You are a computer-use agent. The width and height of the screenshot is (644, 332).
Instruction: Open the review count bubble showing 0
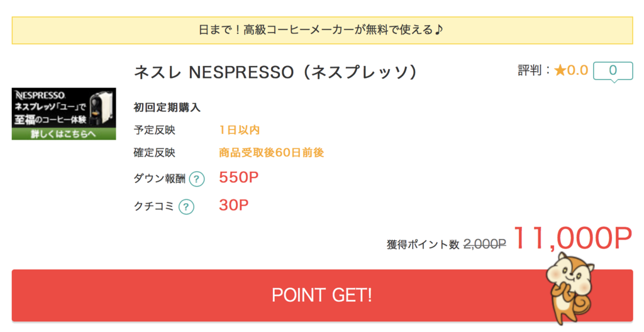613,72
